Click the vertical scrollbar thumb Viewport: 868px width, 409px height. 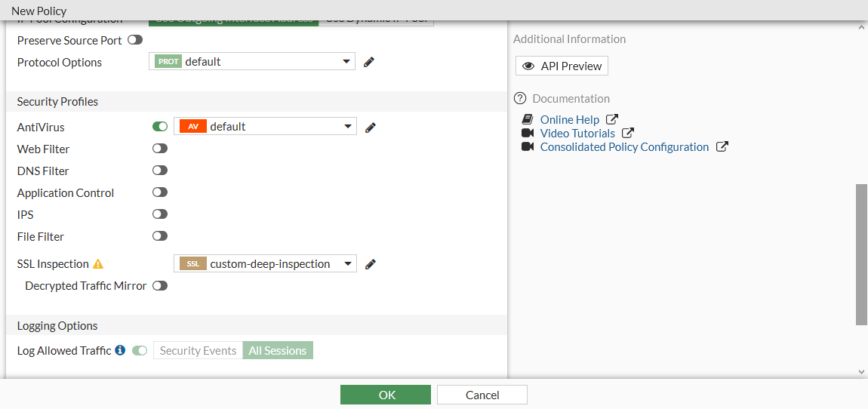(x=861, y=254)
